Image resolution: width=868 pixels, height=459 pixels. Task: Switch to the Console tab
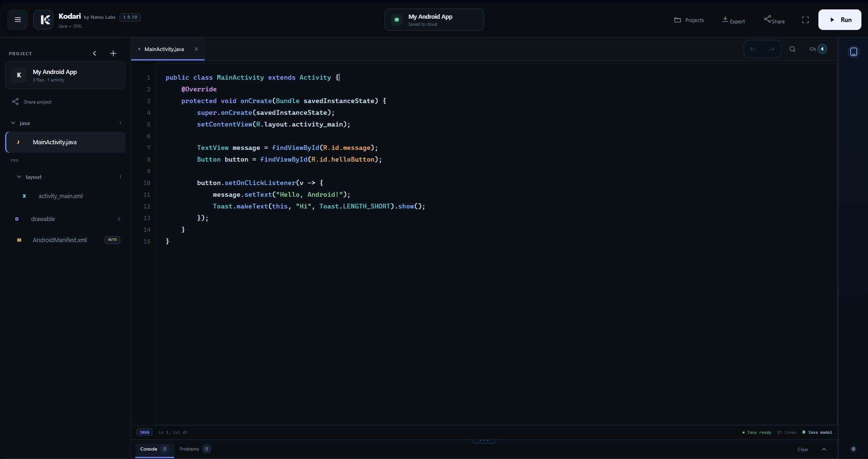coord(154,449)
